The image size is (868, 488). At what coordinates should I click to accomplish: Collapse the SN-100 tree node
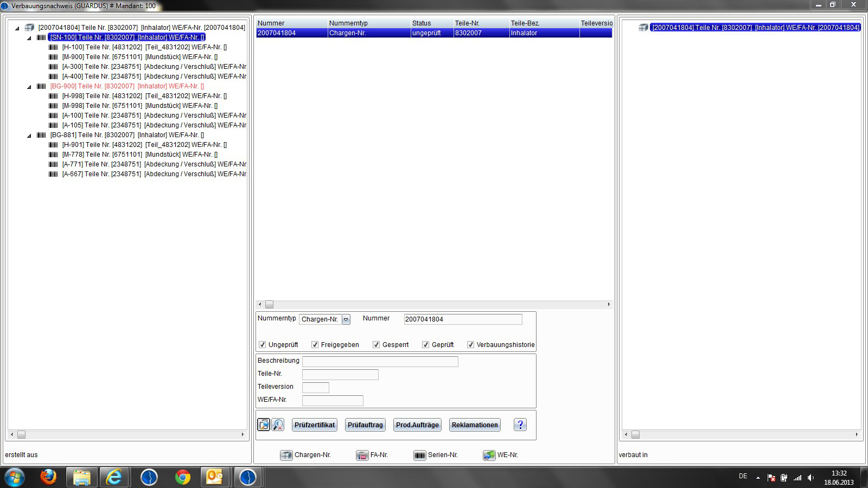click(x=29, y=38)
